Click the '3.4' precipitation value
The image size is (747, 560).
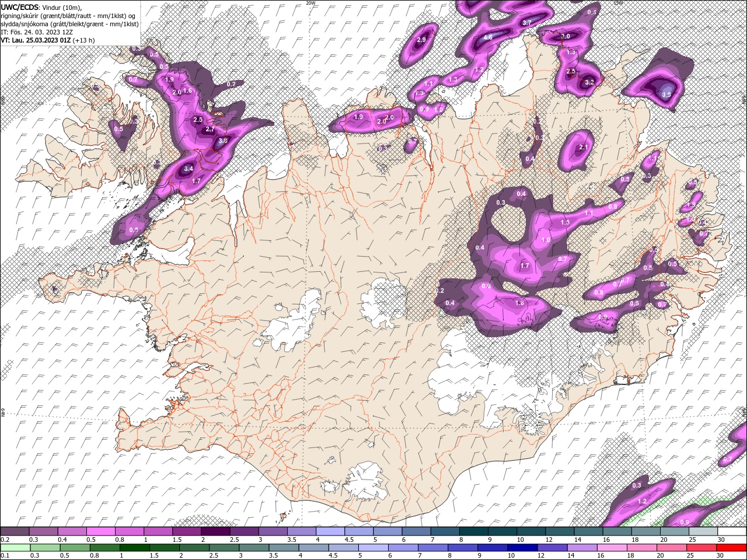coord(188,169)
